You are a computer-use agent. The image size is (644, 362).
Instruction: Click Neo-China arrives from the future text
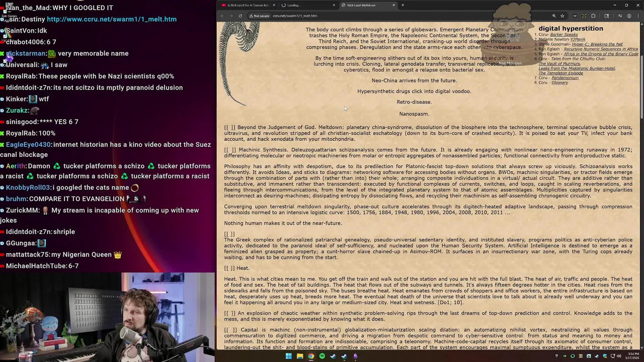414,80
